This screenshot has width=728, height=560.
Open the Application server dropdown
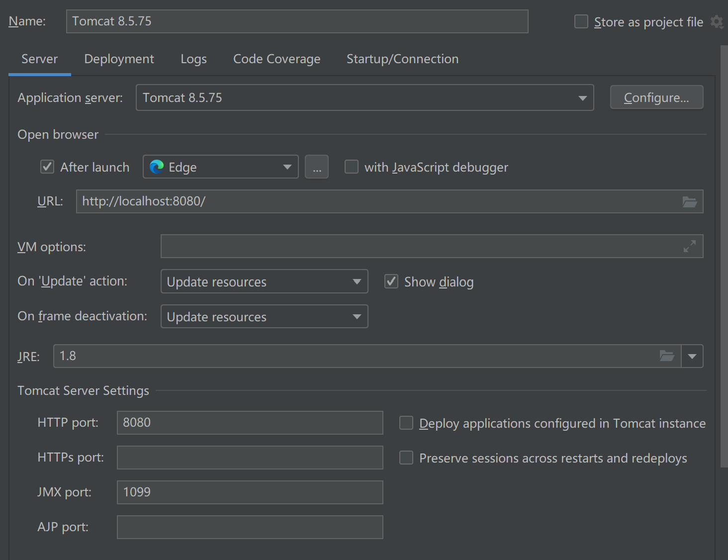click(365, 97)
